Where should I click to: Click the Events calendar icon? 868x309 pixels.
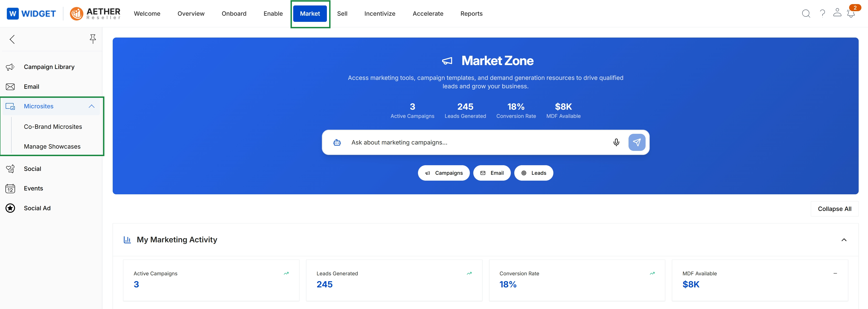click(x=10, y=188)
